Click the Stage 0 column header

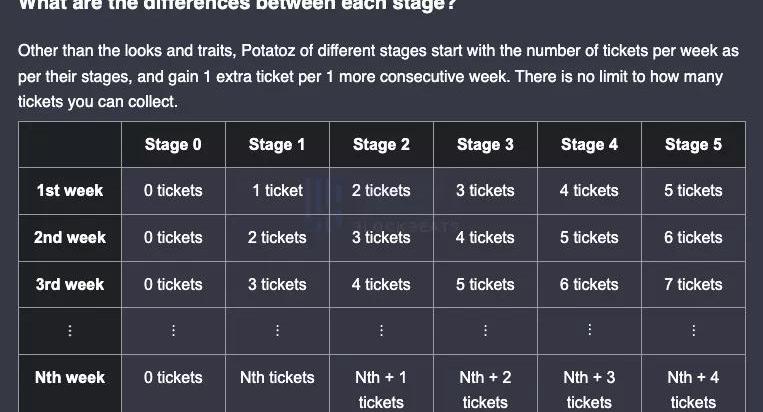pyautogui.click(x=173, y=145)
